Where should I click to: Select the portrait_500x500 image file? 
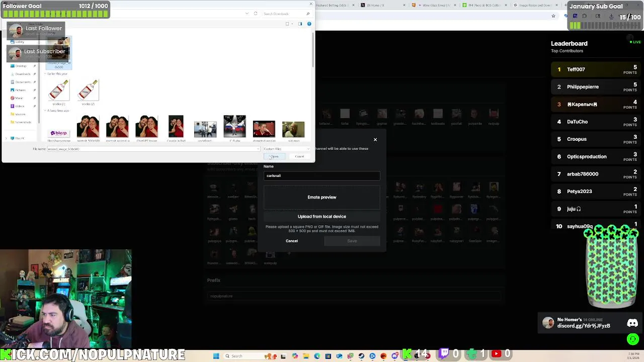(x=88, y=128)
